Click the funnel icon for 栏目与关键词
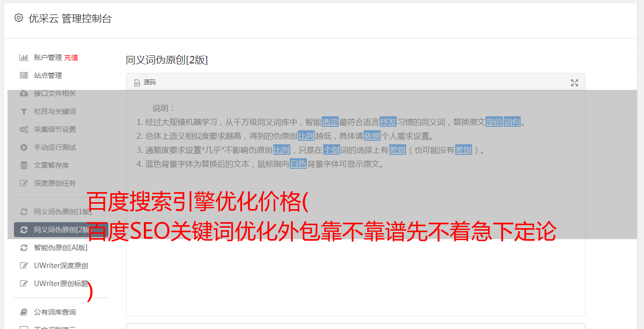 (23, 111)
